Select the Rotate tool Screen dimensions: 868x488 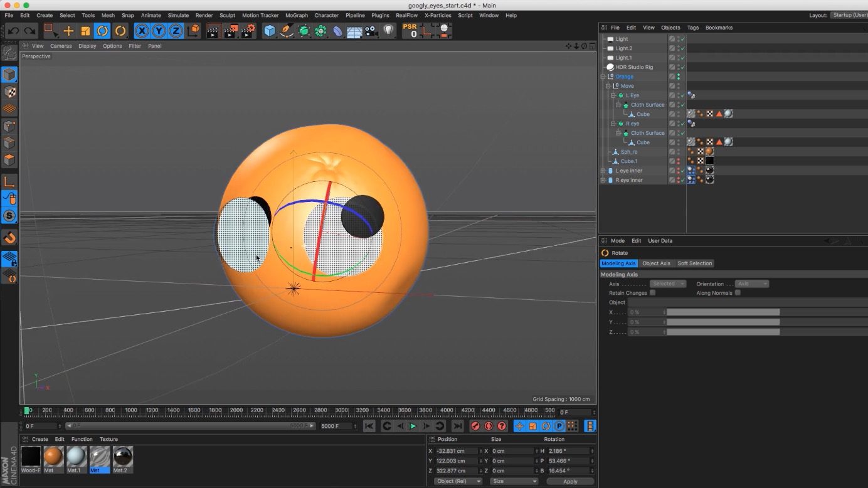[x=102, y=31]
